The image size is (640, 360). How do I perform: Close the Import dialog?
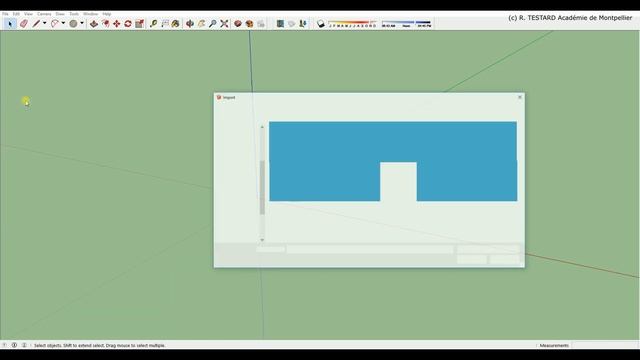tap(520, 97)
